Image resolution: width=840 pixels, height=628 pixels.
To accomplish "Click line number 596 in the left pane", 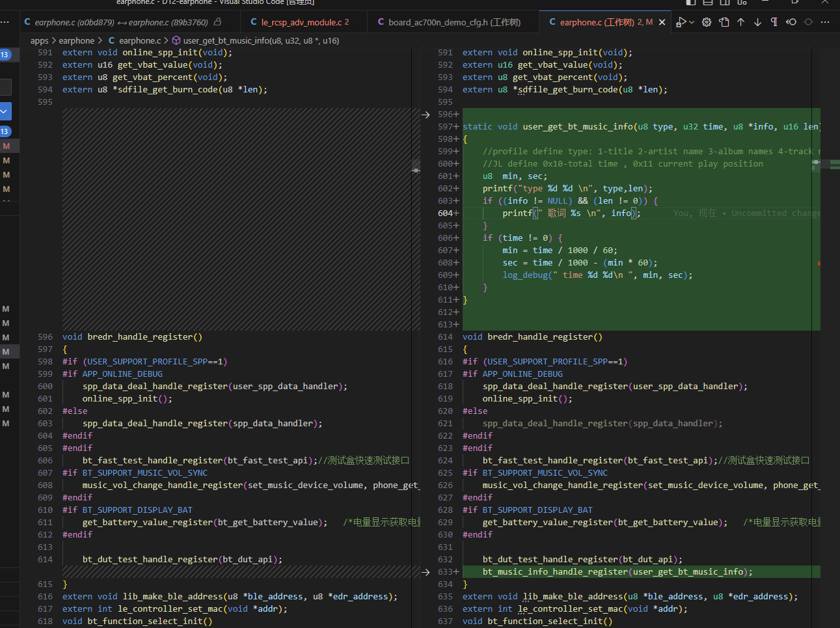I will pyautogui.click(x=45, y=337).
